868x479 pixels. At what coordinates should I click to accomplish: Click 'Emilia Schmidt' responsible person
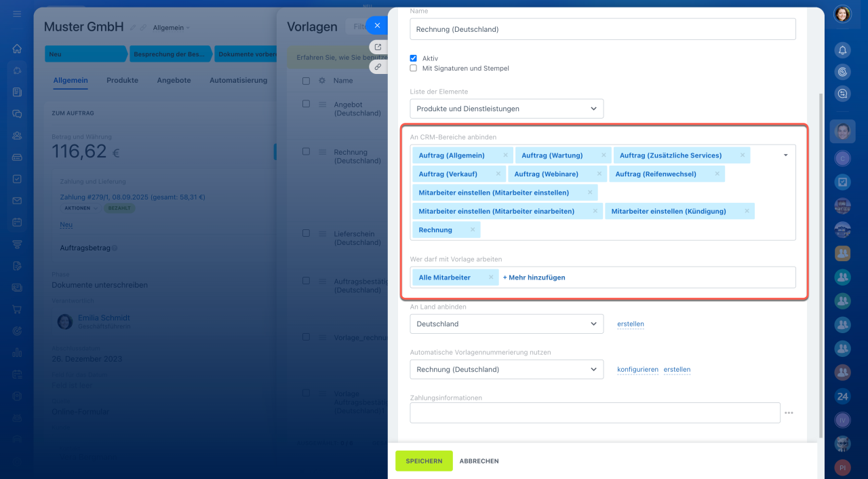104,318
